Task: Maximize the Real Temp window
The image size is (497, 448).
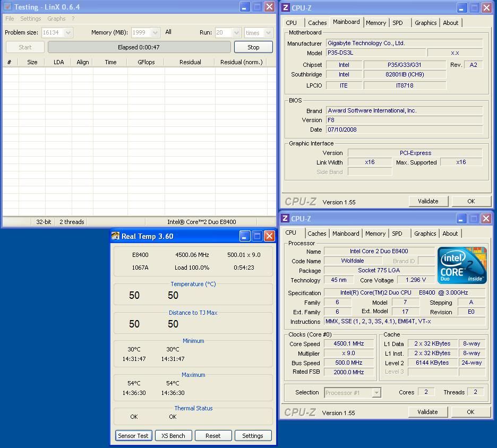Action: click(x=257, y=236)
